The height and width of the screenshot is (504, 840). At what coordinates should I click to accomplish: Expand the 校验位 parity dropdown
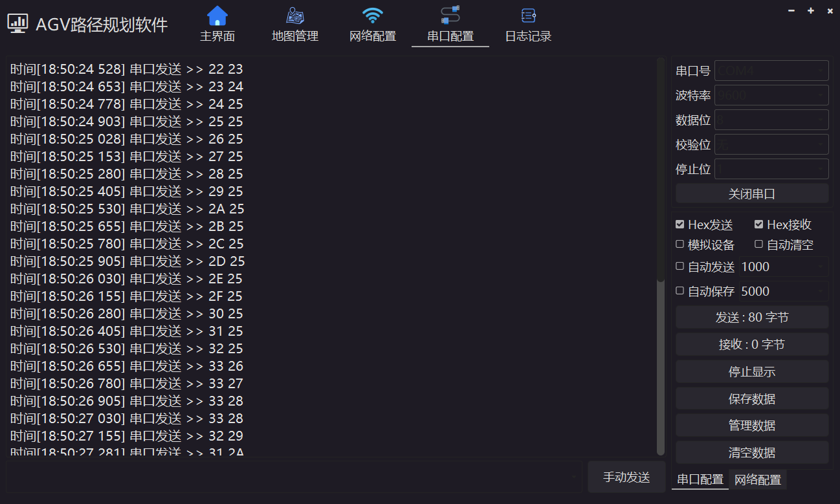[x=771, y=144]
